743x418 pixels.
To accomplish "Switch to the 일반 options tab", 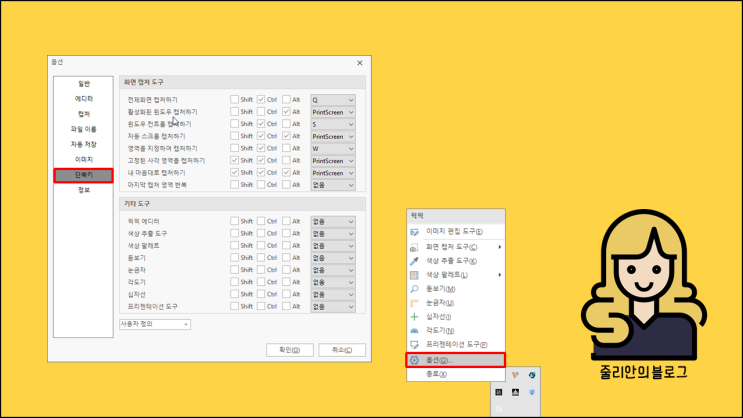I will point(84,84).
